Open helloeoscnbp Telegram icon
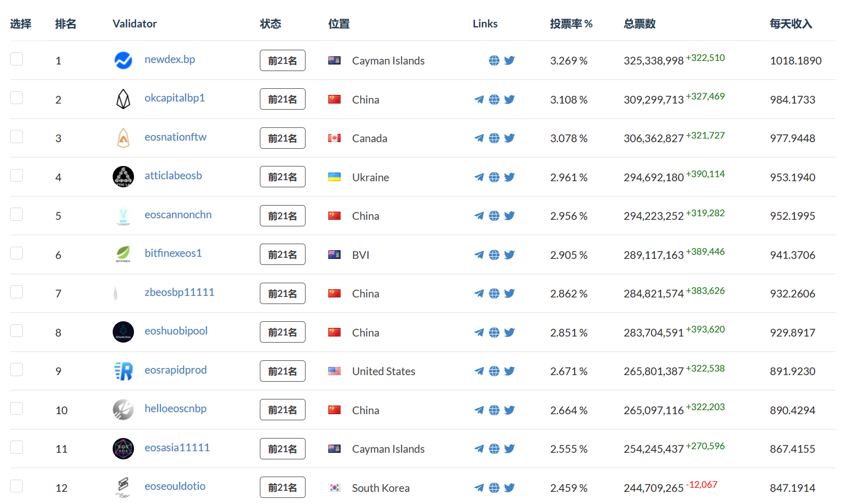 (479, 410)
